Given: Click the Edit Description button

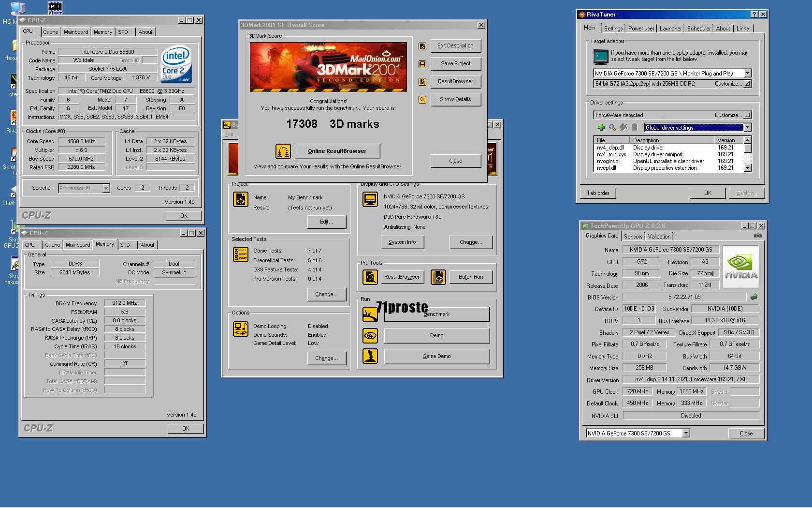Looking at the screenshot, I should [x=456, y=46].
